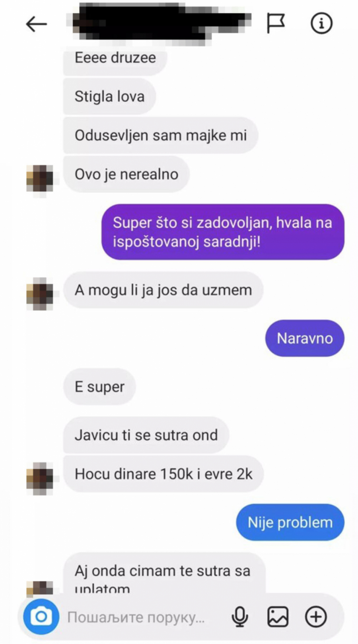358x644 pixels.
Task: Select the Eeee druzee message bubble
Action: [x=115, y=60]
